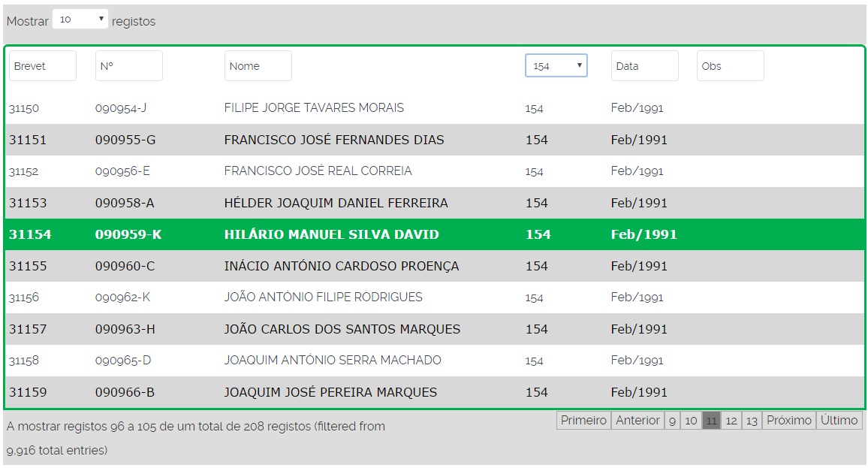The image size is (868, 468).
Task: Jump to page 10
Action: click(x=692, y=421)
